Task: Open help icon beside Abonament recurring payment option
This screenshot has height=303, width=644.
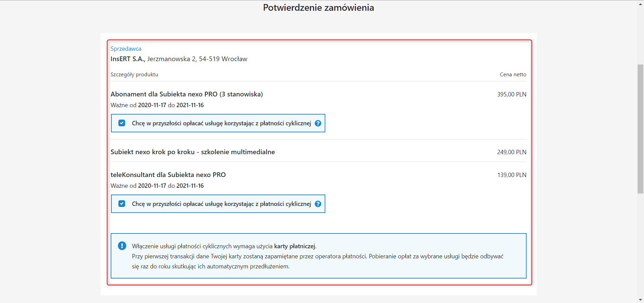Action: pos(318,123)
